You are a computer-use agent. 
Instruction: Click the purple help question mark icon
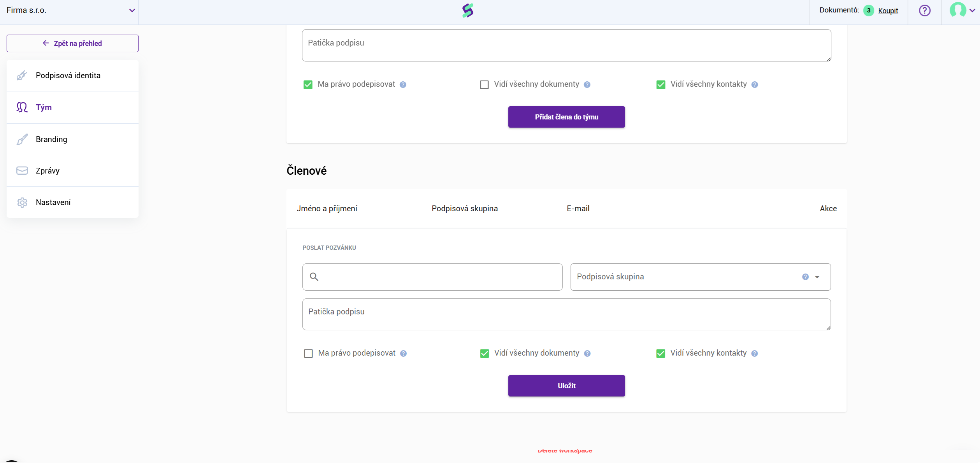click(x=924, y=11)
